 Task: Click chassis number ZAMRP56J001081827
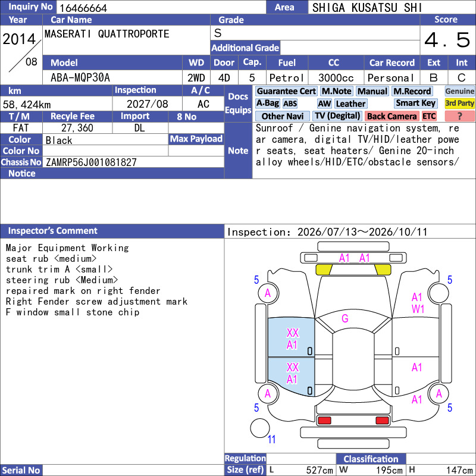[x=91, y=162]
